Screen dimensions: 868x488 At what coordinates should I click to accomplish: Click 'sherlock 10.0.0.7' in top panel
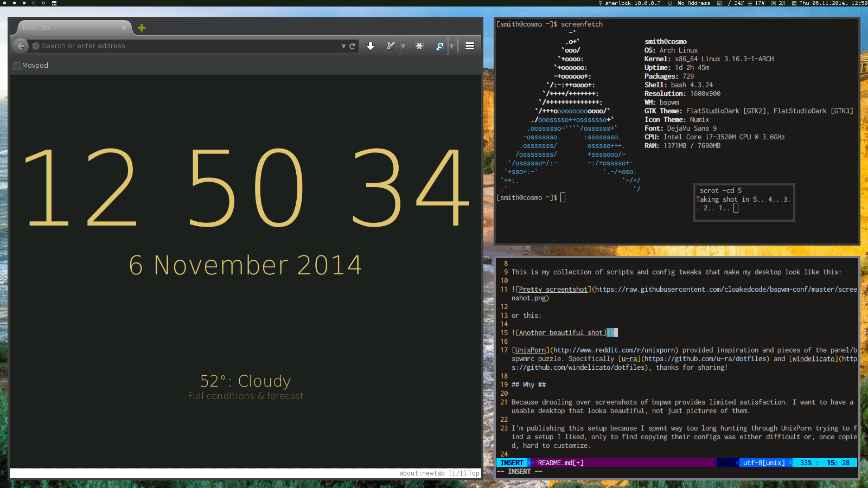(x=633, y=3)
